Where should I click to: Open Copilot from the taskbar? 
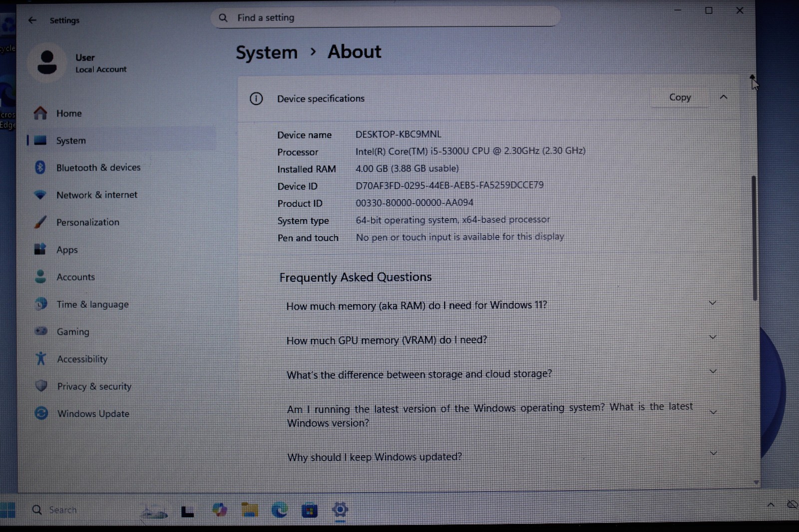[x=219, y=510]
